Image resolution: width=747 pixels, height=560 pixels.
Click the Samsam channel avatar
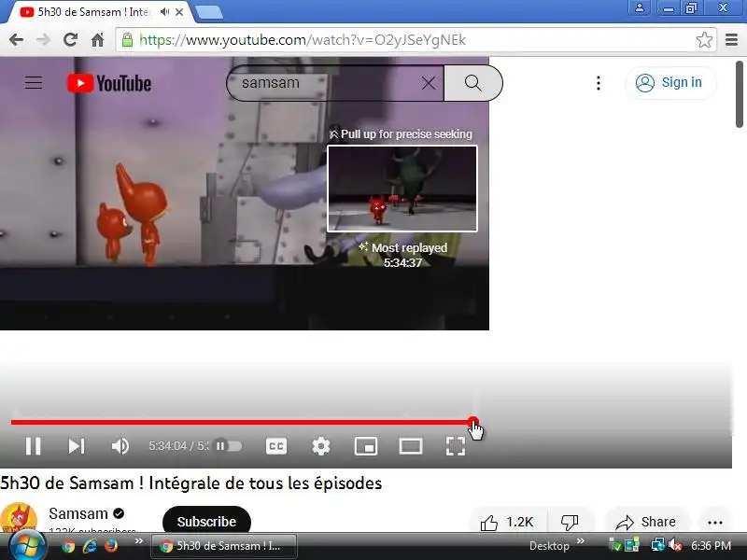click(19, 519)
